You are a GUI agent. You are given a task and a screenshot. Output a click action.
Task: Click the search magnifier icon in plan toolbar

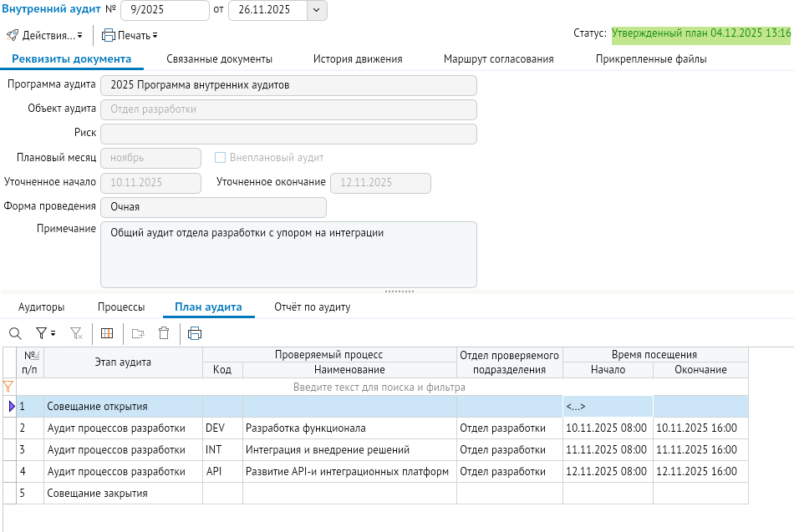[15, 333]
